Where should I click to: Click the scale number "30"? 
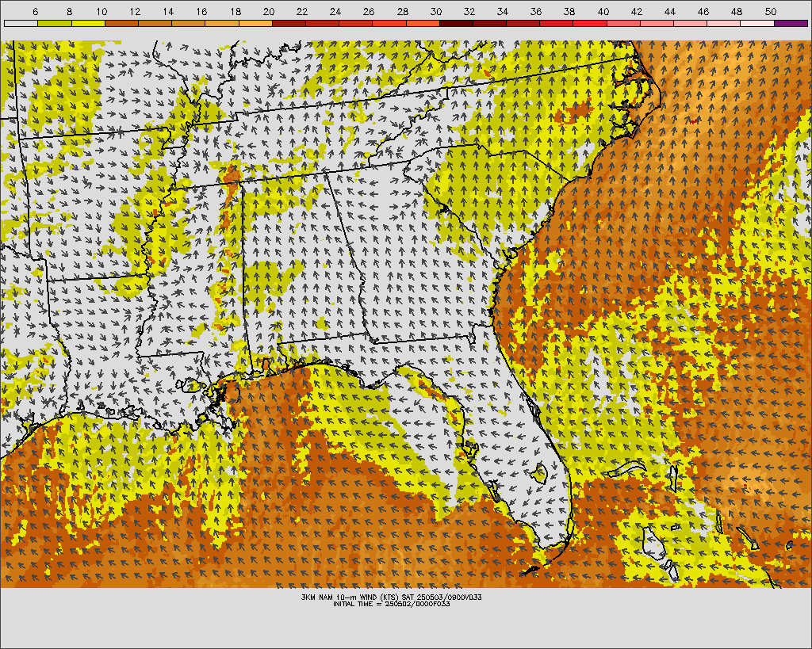436,11
